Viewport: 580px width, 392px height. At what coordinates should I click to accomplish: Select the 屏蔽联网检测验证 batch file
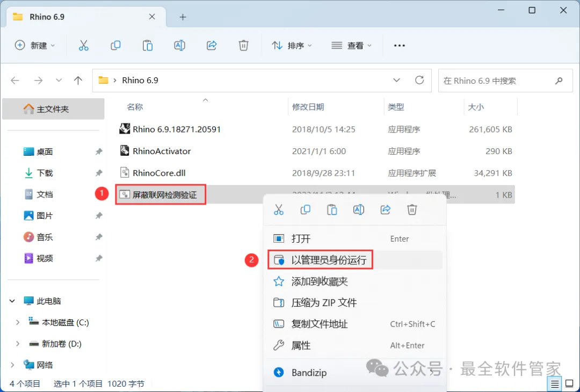[165, 195]
